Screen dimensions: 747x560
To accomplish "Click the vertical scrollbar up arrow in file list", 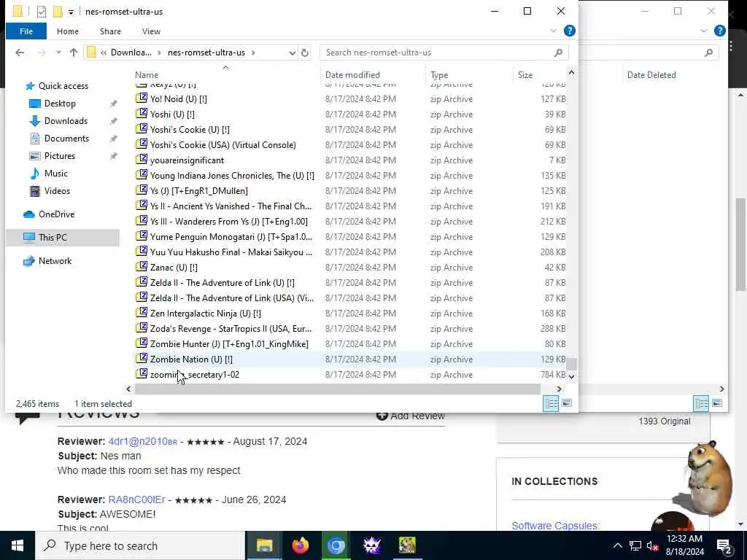I will [x=572, y=72].
